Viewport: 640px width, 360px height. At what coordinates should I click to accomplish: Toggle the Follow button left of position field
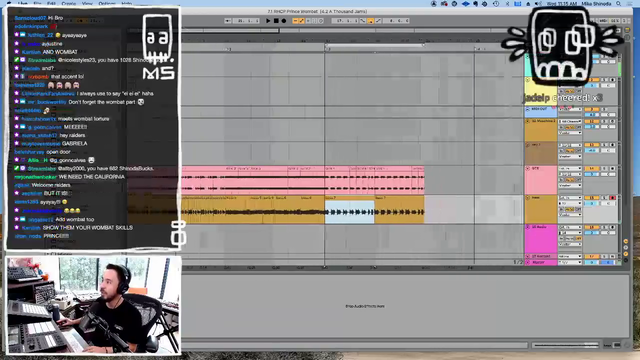[x=228, y=21]
